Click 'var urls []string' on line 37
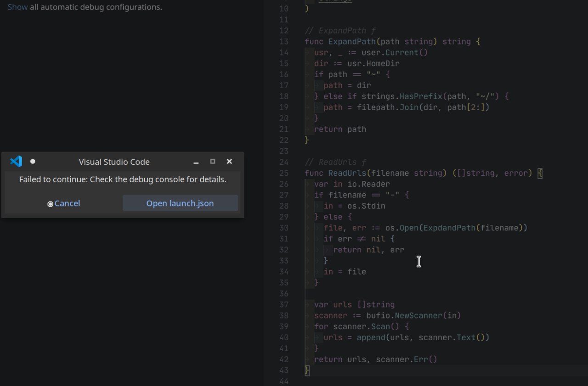 (x=355, y=305)
